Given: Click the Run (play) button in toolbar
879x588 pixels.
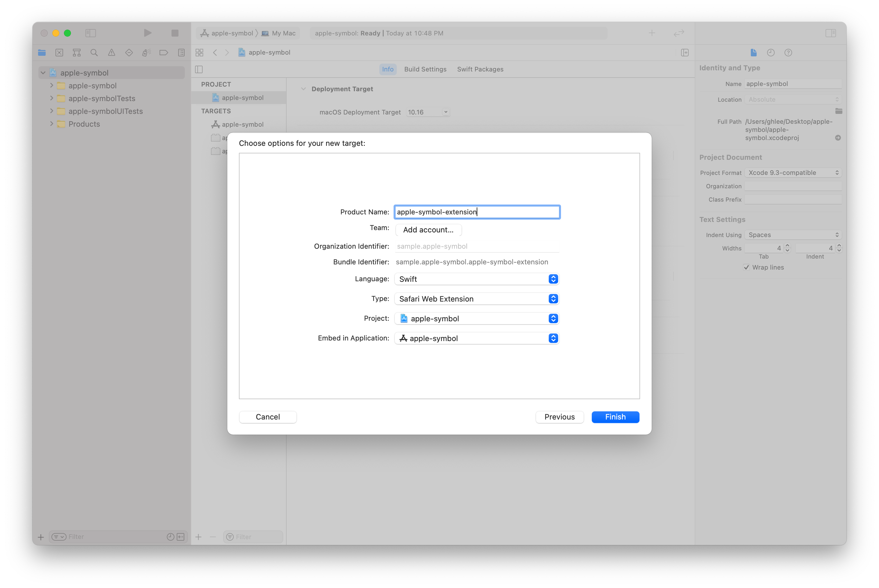Looking at the screenshot, I should tap(147, 33).
